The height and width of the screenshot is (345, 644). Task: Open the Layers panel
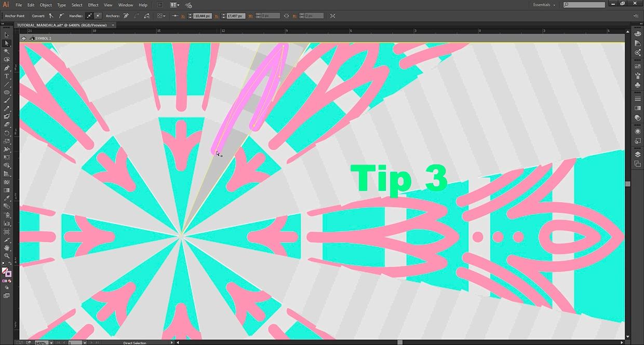coord(637,155)
